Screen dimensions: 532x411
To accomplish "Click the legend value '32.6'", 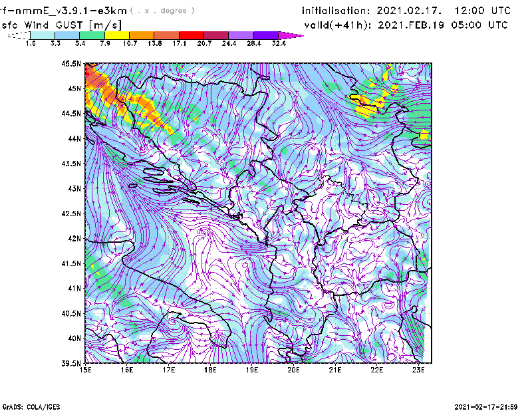I will (x=279, y=43).
